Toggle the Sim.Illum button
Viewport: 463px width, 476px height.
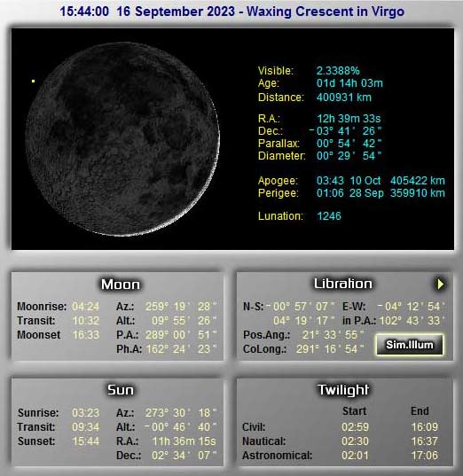coord(409,345)
